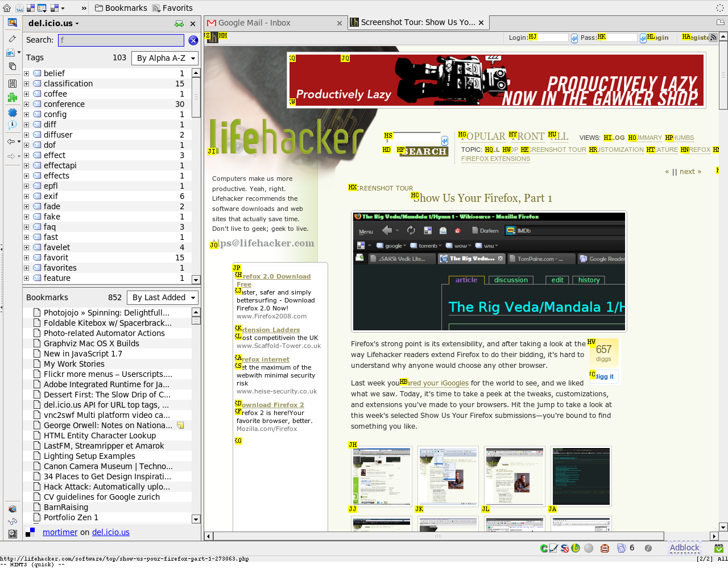Click the copy pages icon in sidebar strip
The width and height of the screenshot is (728, 568).
click(x=12, y=66)
